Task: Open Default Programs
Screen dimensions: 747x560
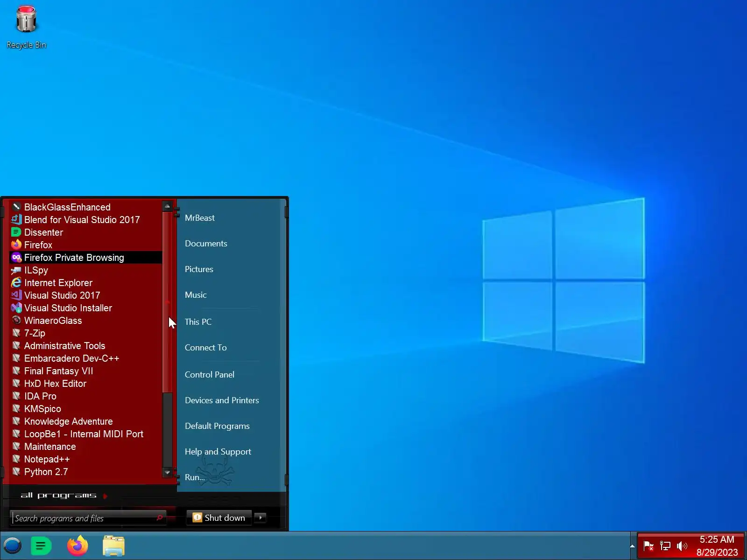Action: [217, 426]
